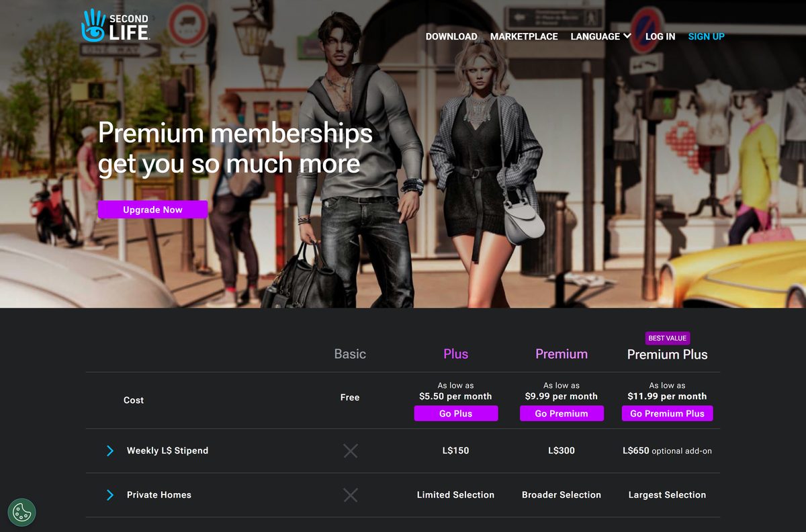Click the Premium memberships headline
Screen dimensions: 806x532
pyautogui.click(x=235, y=148)
